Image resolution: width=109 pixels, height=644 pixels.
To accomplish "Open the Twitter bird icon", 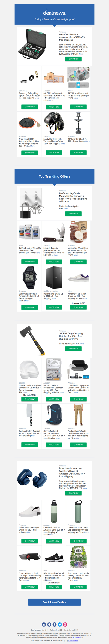I will point(60,624).
